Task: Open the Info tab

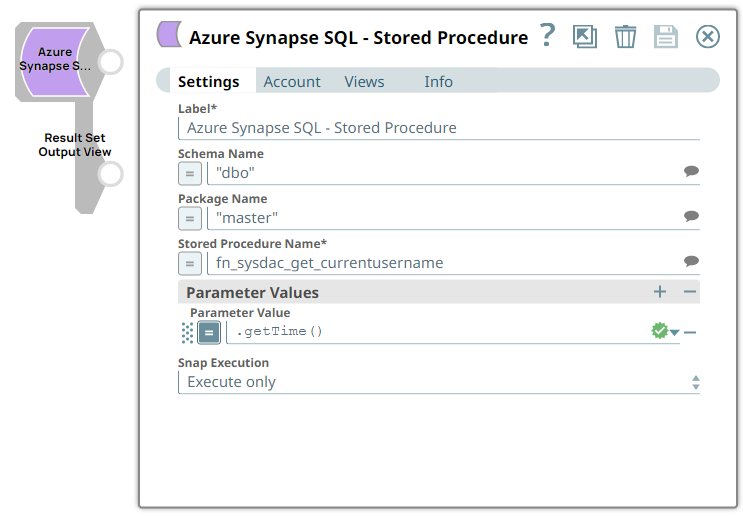Action: 438,81
